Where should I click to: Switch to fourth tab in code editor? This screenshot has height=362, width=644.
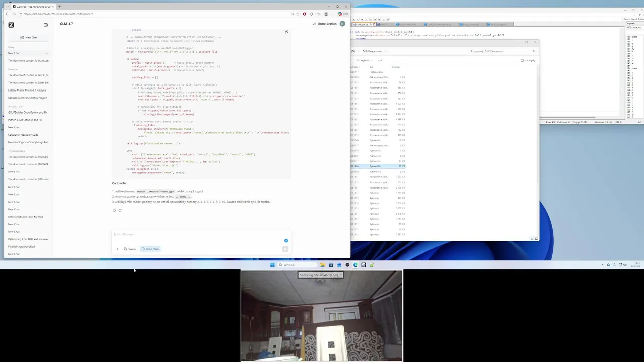click(440, 24)
